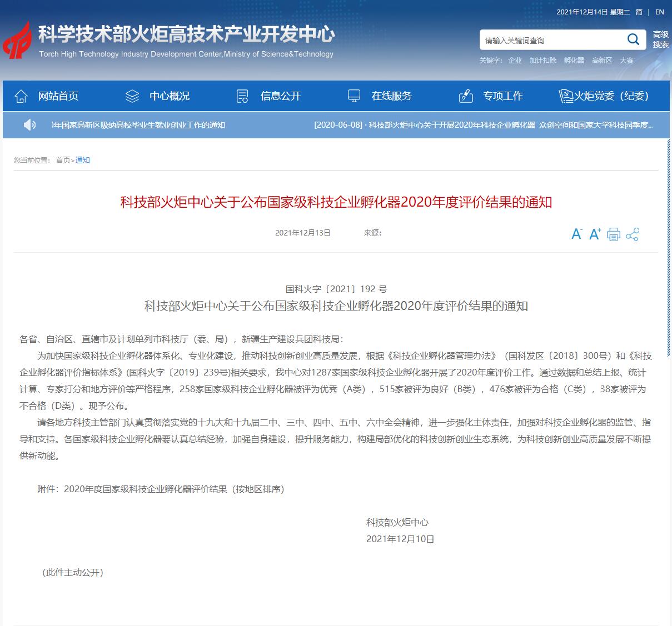Open 专项工作 navigation item
672x626 pixels.
pyautogui.click(x=502, y=96)
